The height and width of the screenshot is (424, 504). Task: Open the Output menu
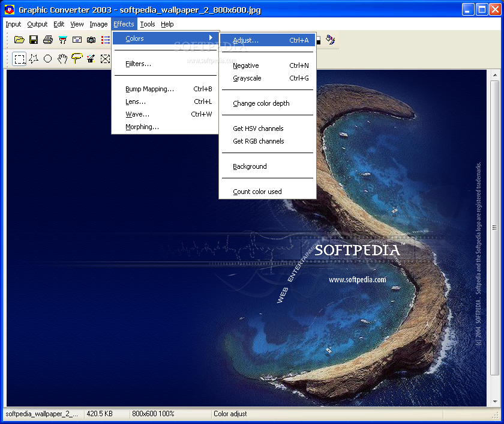(x=37, y=24)
